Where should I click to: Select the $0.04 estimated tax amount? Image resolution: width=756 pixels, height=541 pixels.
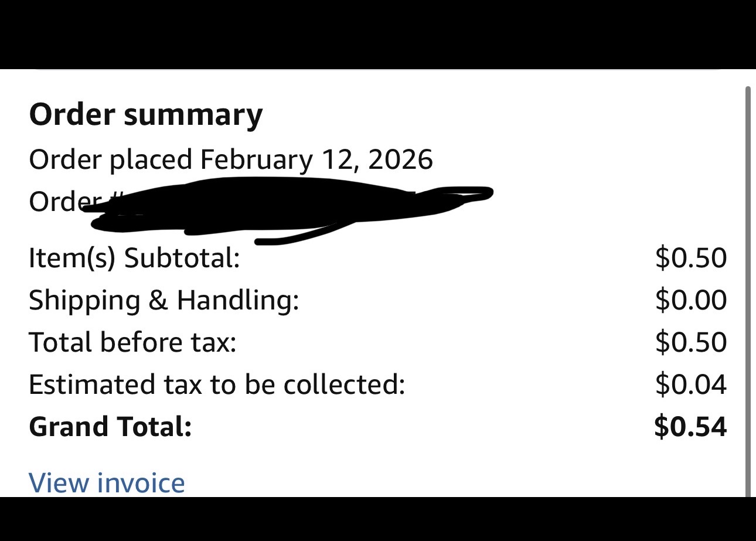point(691,385)
